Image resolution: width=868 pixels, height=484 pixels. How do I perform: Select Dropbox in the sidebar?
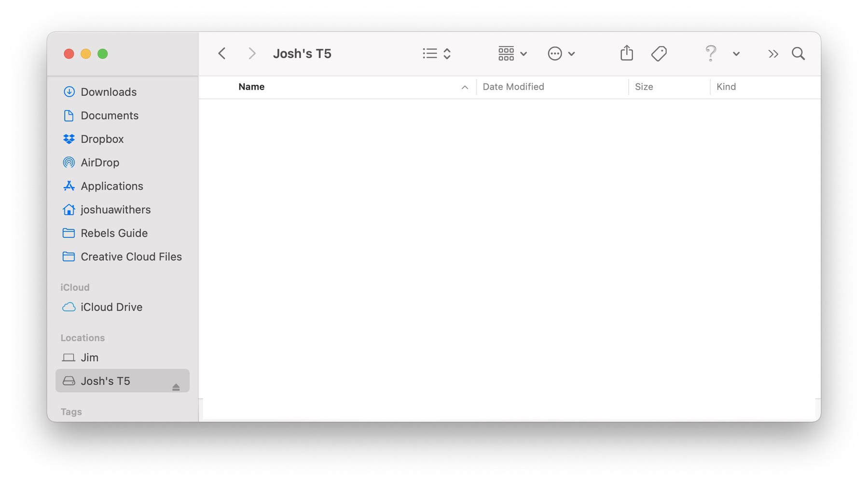[x=102, y=139]
